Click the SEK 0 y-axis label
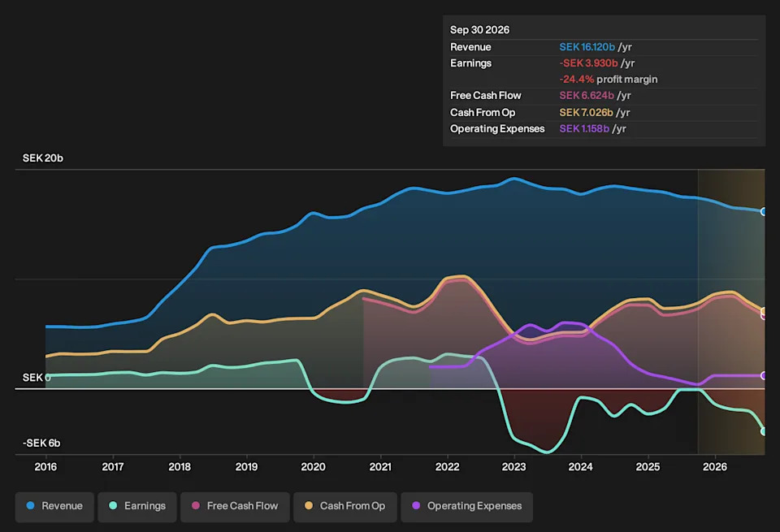The image size is (780, 532). pyautogui.click(x=37, y=378)
